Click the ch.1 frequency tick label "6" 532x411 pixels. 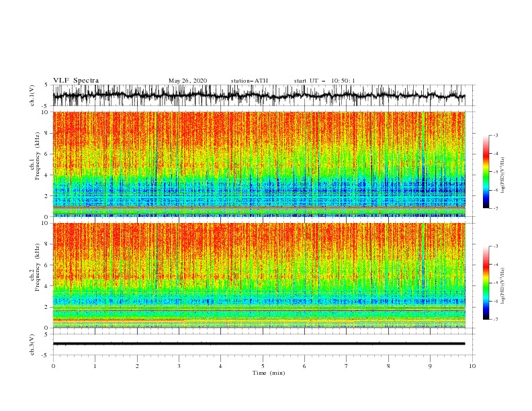(x=46, y=154)
